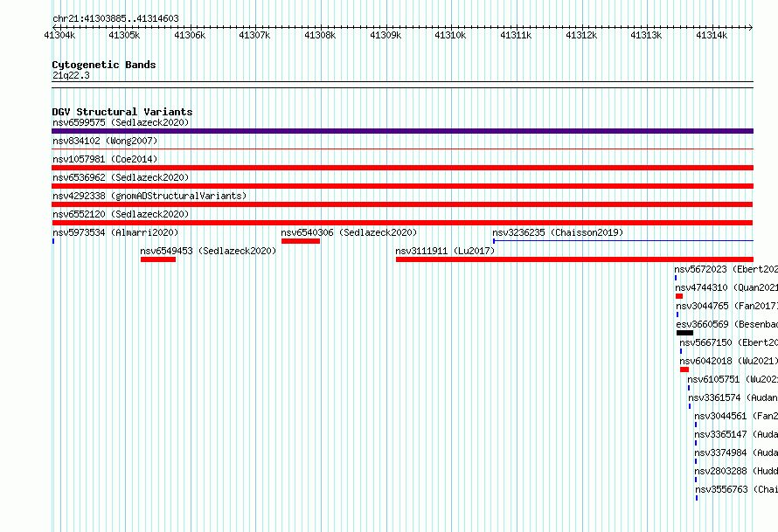Screen dimensions: 778x532
Task: Click the nsv6042018 Wu2021 label
Action: pyautogui.click(x=729, y=361)
